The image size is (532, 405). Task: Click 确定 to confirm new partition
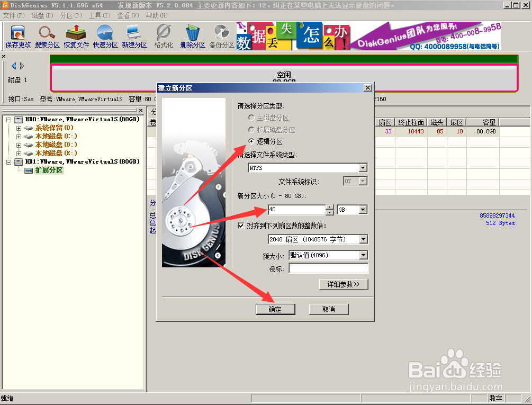[275, 309]
